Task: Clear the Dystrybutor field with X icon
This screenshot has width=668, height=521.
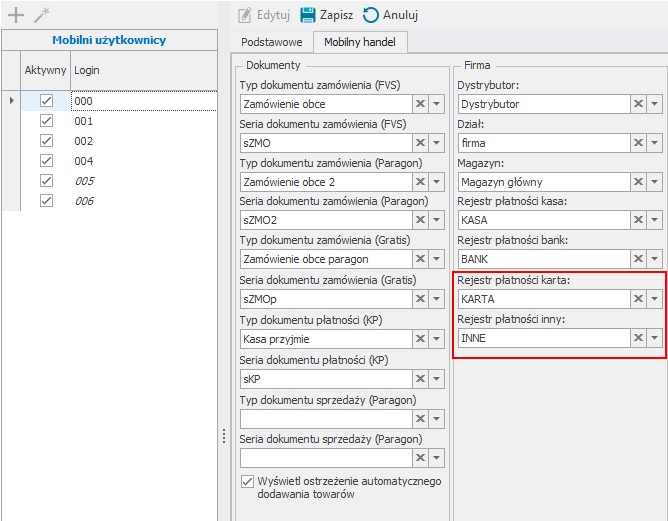Action: coord(637,104)
